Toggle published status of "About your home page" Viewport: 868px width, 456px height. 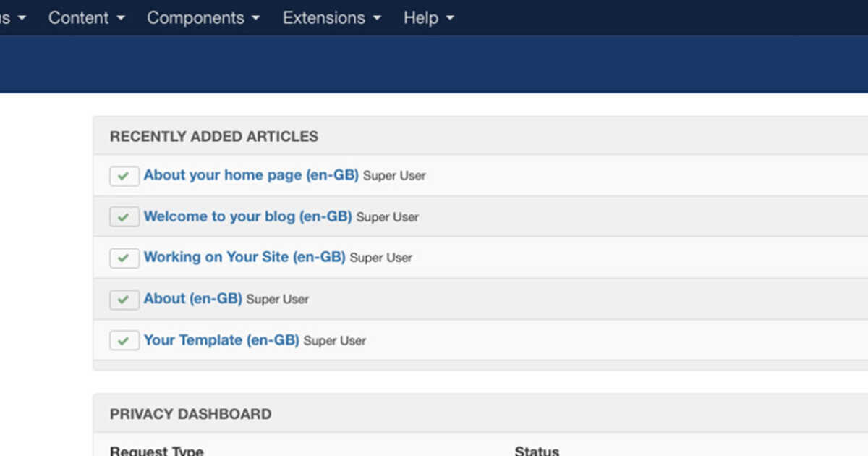coord(124,175)
